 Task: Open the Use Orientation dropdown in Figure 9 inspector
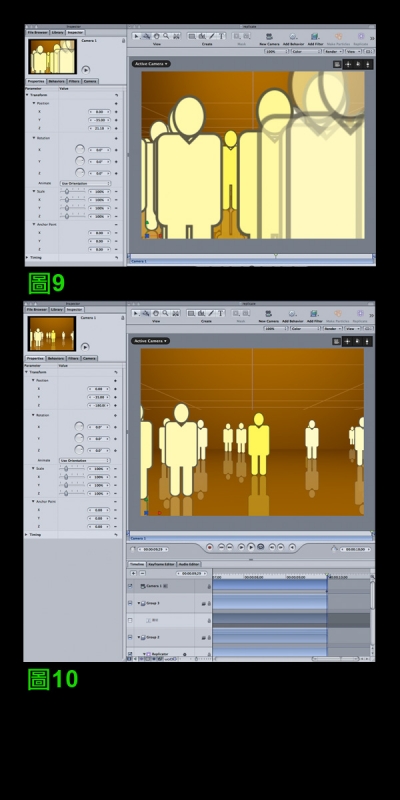[x=85, y=183]
